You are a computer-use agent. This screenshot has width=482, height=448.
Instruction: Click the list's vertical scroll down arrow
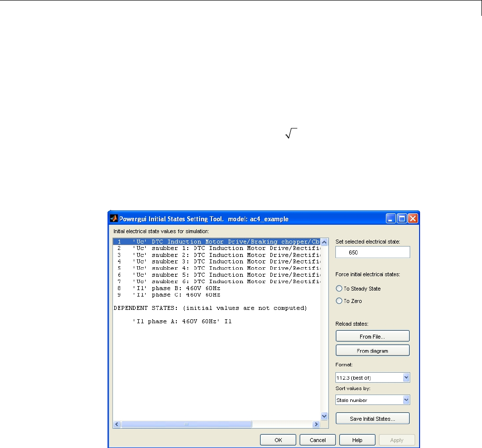tap(324, 416)
